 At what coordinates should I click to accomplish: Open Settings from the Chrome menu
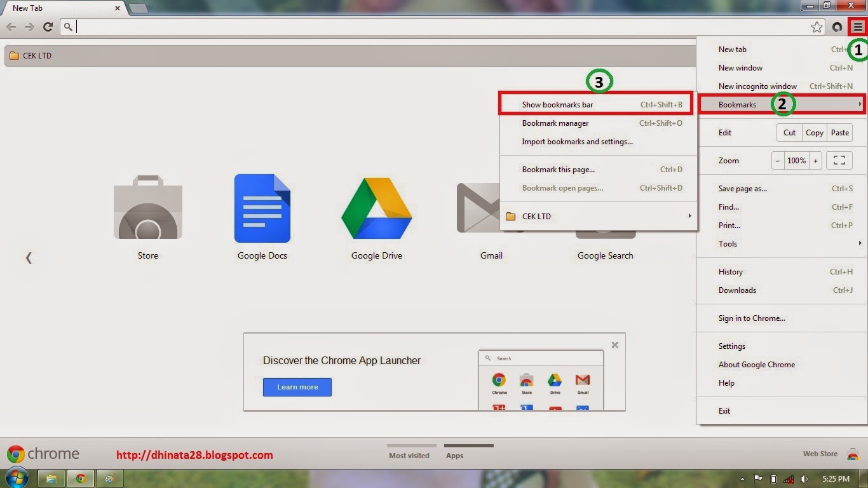[782, 346]
